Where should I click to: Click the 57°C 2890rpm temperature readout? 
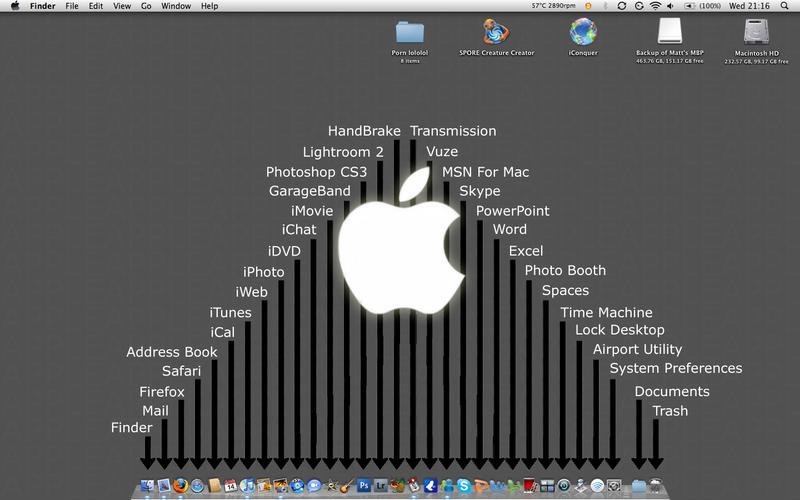coord(554,6)
